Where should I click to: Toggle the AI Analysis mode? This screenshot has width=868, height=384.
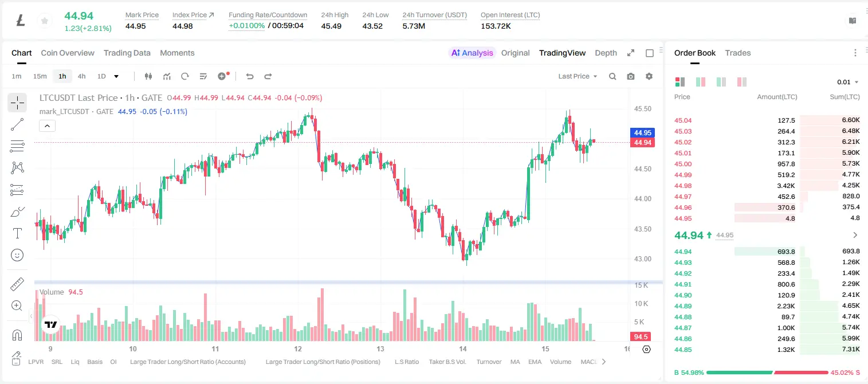[x=472, y=53]
